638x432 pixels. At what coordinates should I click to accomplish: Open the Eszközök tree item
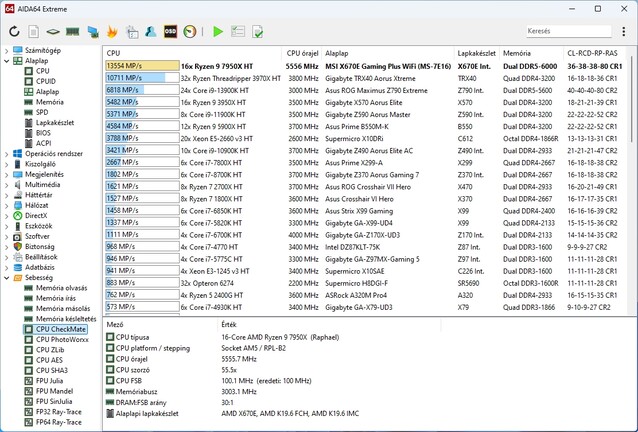39,226
